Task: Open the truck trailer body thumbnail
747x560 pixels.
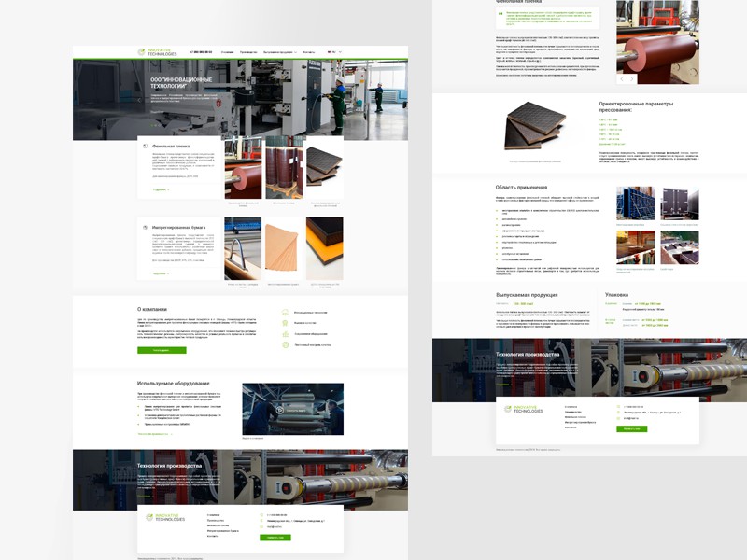Action: tap(680, 203)
